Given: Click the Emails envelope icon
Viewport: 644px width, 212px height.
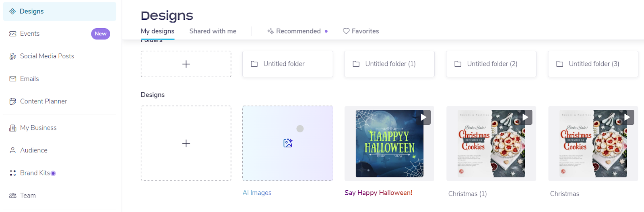Looking at the screenshot, I should click(x=13, y=79).
